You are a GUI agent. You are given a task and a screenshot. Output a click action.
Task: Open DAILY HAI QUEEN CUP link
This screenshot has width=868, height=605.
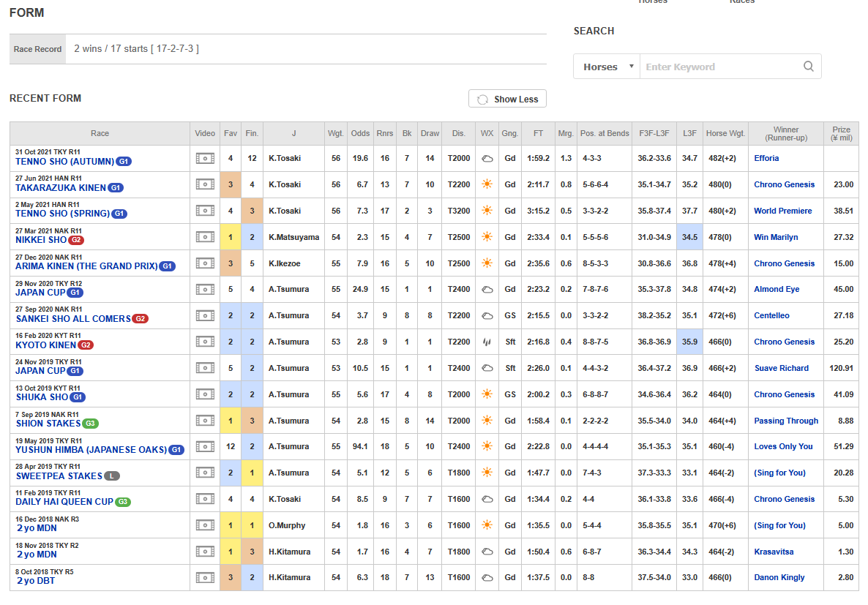click(64, 502)
